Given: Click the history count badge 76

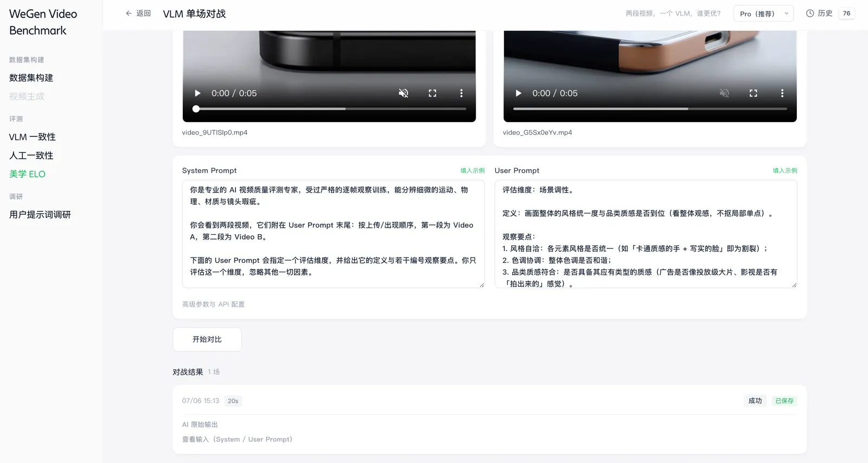Looking at the screenshot, I should [847, 14].
